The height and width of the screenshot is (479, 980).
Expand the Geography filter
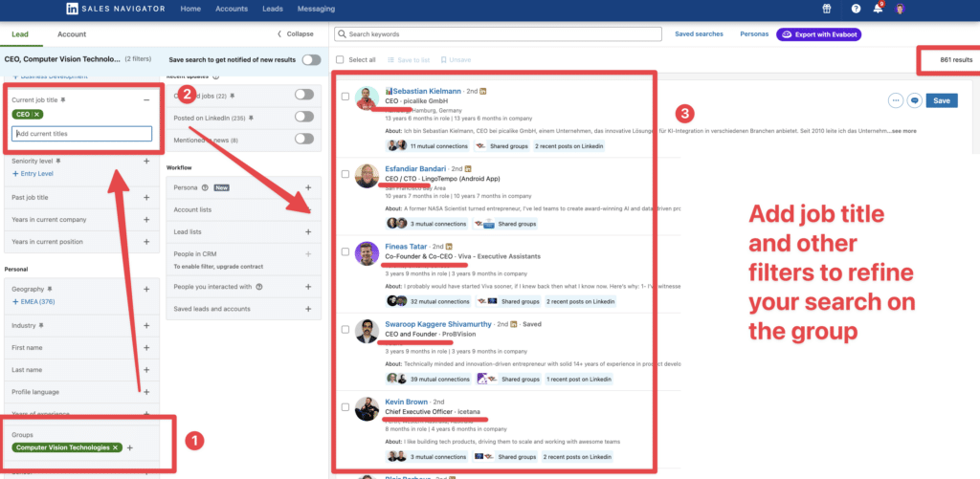click(146, 289)
